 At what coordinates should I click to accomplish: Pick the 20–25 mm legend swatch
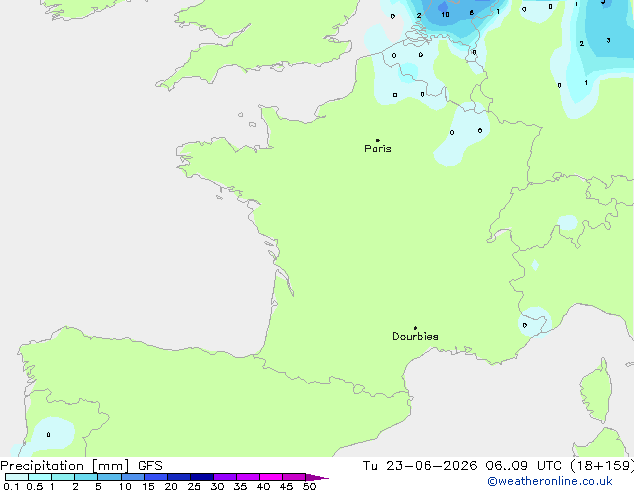click(x=179, y=477)
